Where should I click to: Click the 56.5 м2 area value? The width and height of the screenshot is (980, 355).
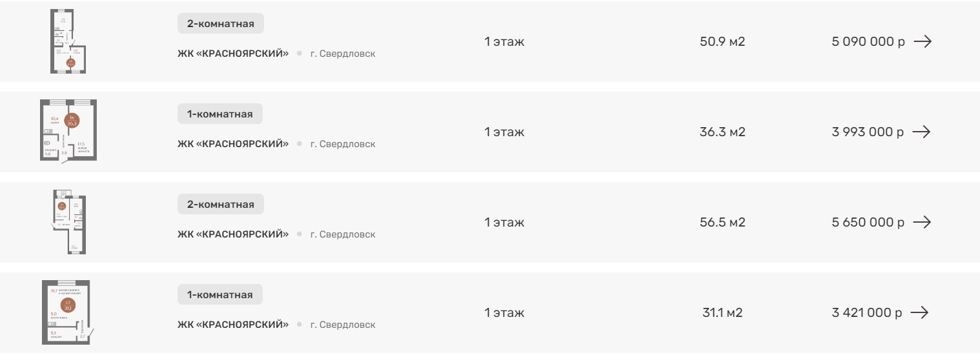[722, 222]
